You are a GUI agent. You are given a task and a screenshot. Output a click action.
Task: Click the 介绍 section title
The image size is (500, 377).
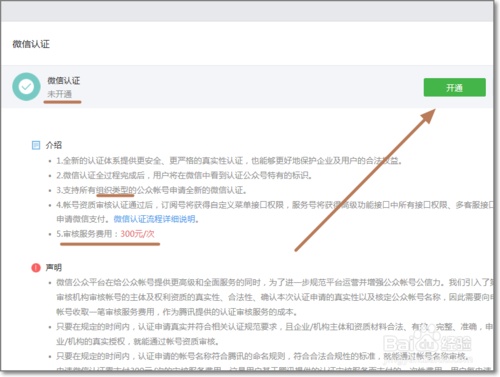[54, 145]
